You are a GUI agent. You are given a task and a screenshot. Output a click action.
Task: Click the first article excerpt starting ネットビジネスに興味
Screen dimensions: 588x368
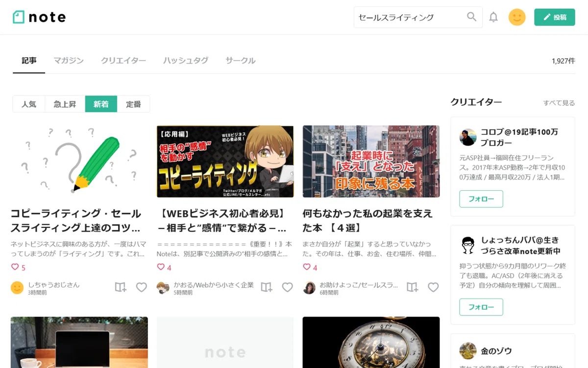coord(77,249)
